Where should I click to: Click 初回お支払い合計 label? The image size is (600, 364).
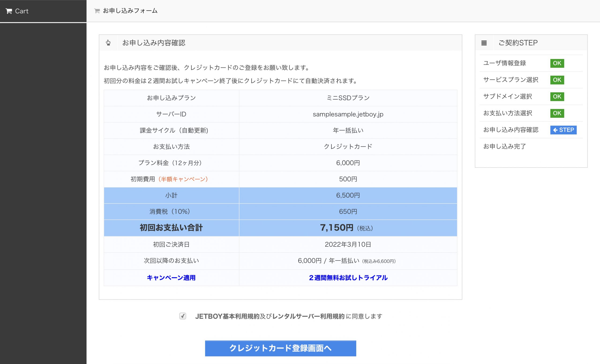click(171, 228)
